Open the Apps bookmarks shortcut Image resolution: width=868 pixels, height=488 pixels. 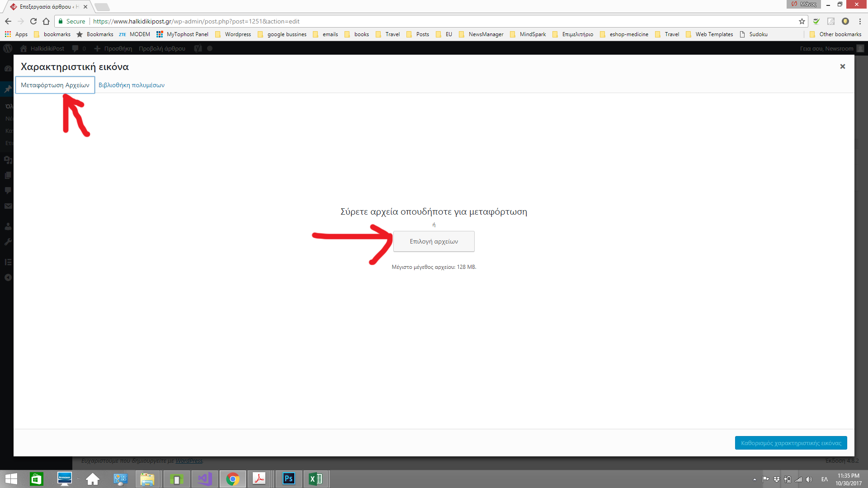tap(16, 34)
